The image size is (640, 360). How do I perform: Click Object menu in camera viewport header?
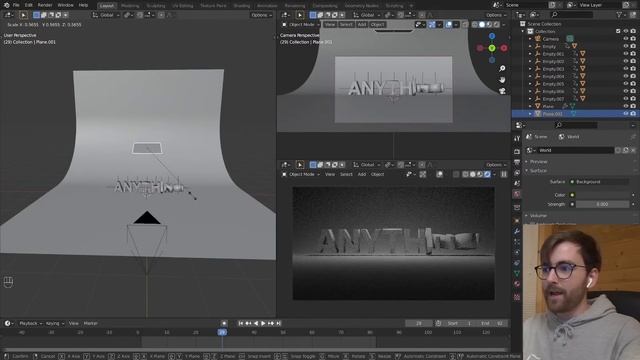coord(377,24)
